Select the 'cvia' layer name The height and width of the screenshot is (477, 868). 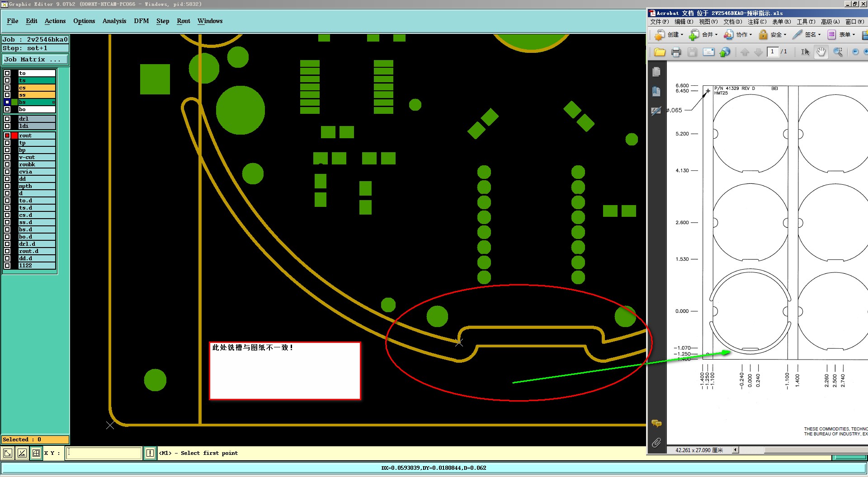pos(37,172)
